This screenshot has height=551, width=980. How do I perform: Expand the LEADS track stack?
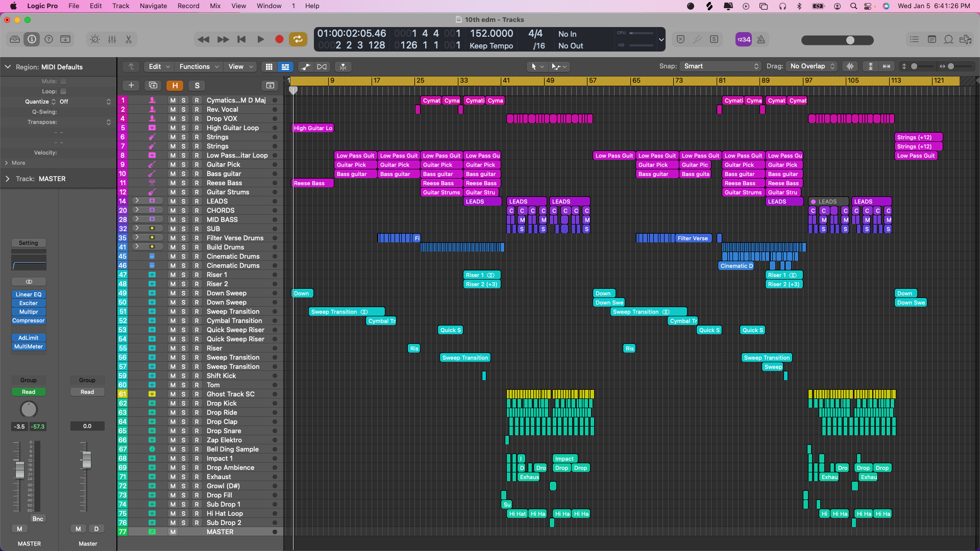point(136,201)
